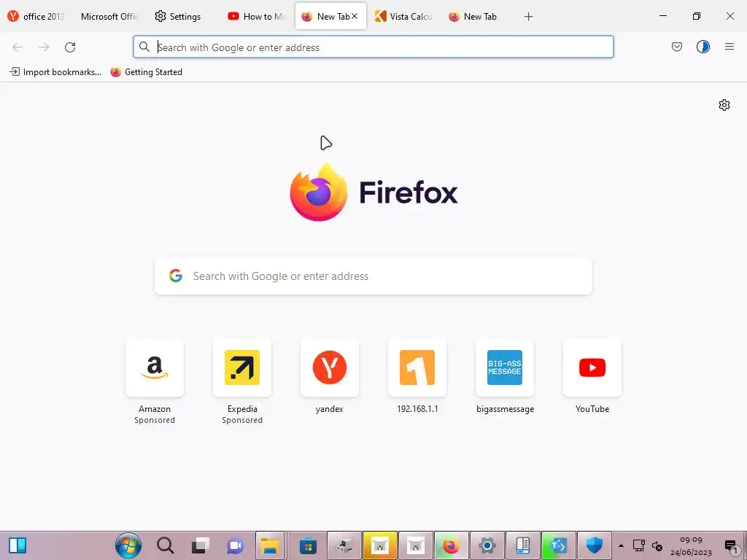This screenshot has width=747, height=560.
Task: Switch to the Microsoft Office tab
Action: 109,17
